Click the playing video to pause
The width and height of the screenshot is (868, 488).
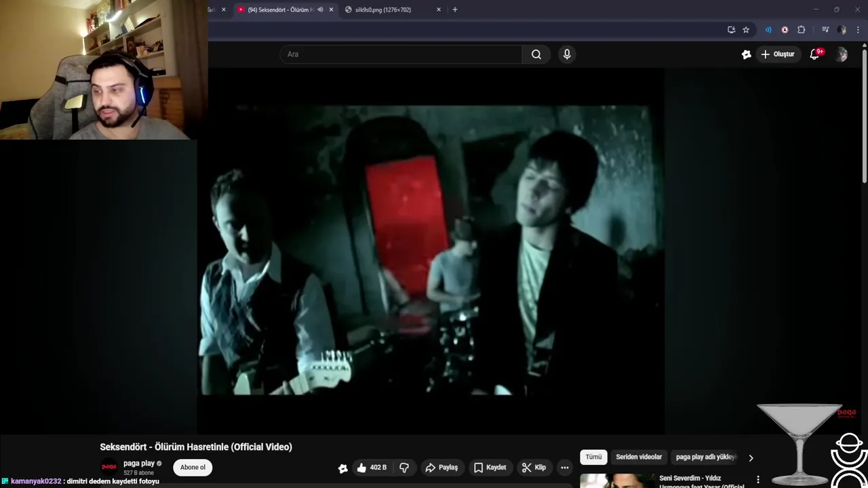431,249
